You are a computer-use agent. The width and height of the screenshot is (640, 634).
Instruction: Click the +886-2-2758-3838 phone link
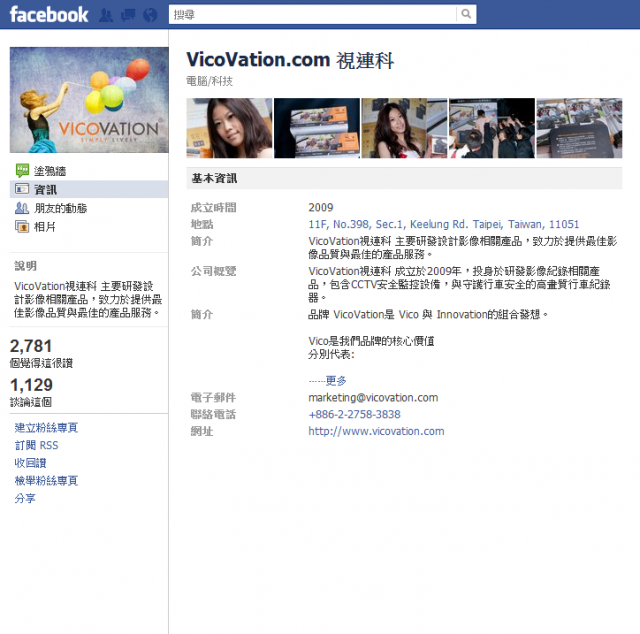[x=354, y=414]
